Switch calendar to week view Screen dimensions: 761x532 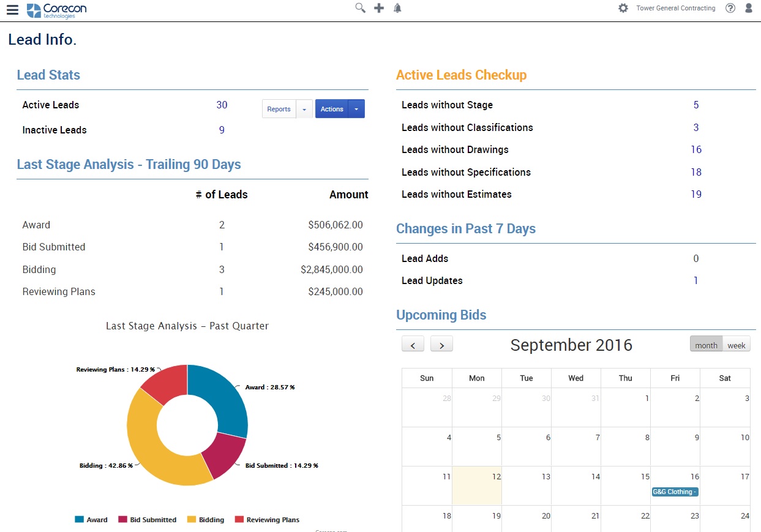pyautogui.click(x=736, y=345)
